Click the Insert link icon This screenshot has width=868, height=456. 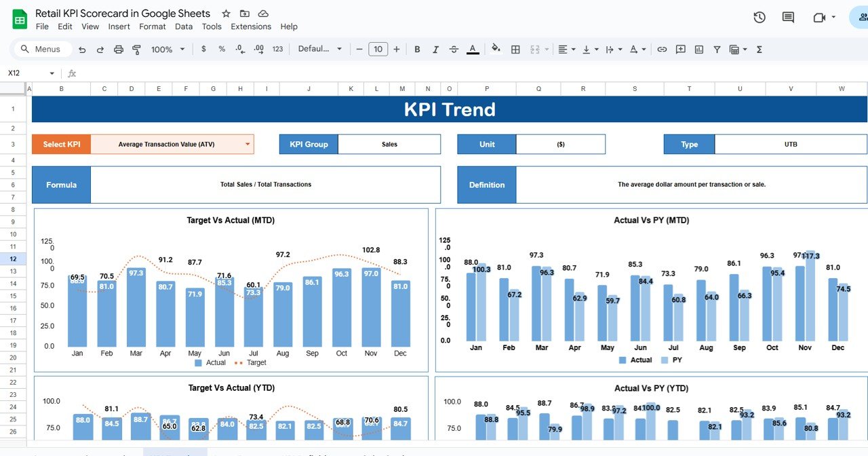662,50
